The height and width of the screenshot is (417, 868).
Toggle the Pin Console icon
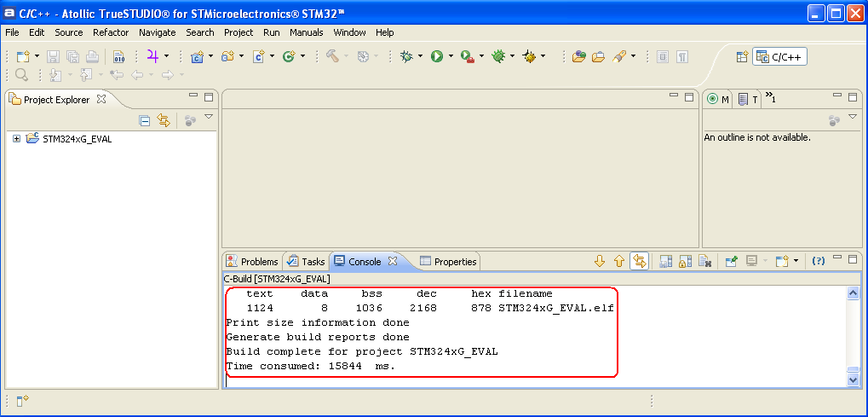pos(732,262)
